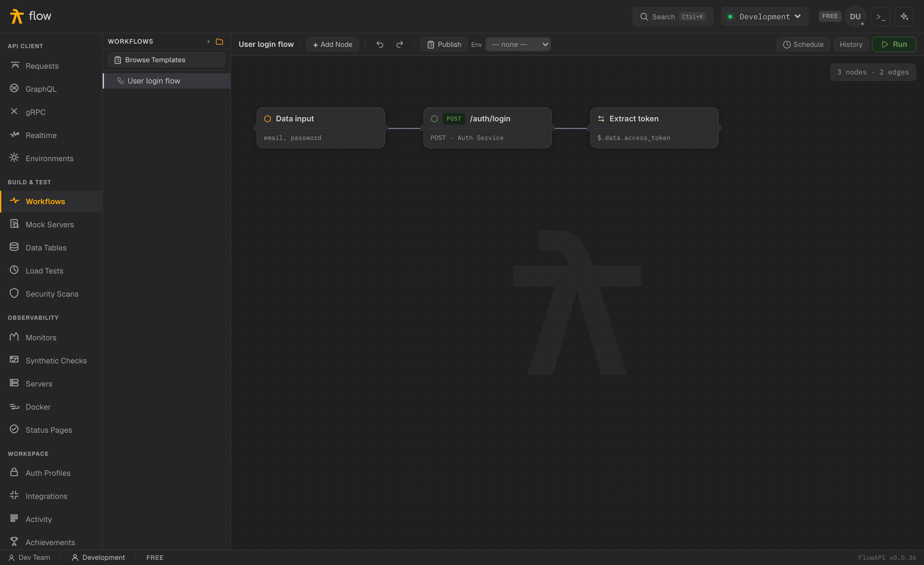Click the Servers icon
Screen dimensions: 924x565
click(x=14, y=383)
